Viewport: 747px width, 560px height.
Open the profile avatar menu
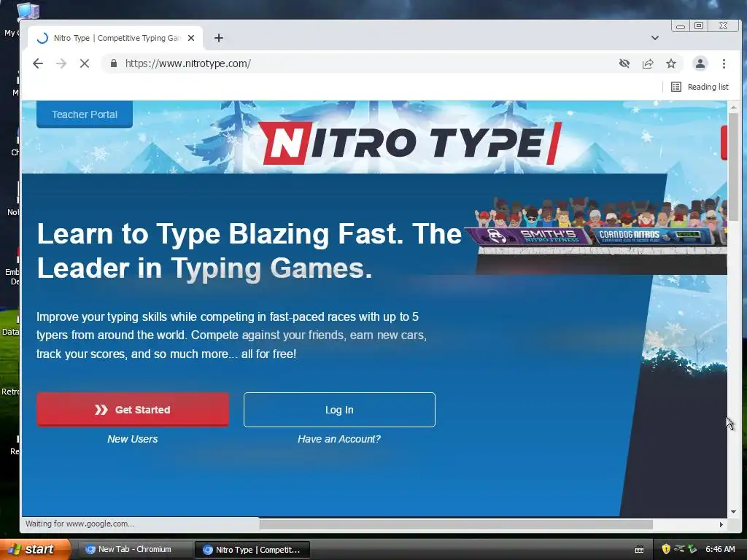(x=700, y=63)
